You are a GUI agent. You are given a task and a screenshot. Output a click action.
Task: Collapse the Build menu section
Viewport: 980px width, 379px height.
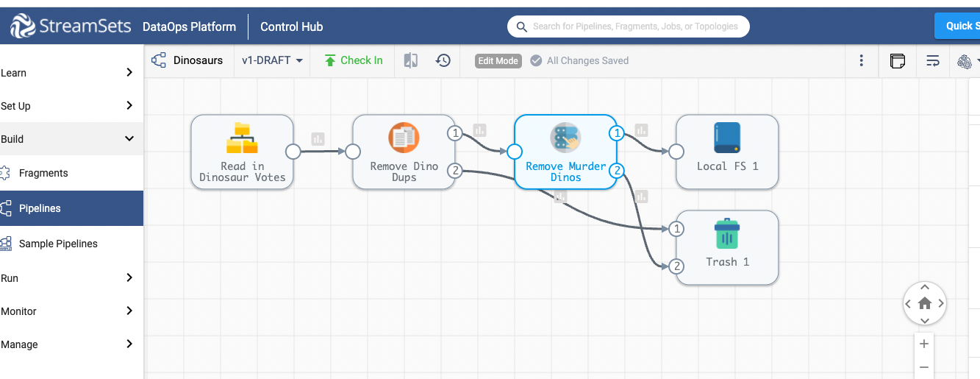[71, 139]
